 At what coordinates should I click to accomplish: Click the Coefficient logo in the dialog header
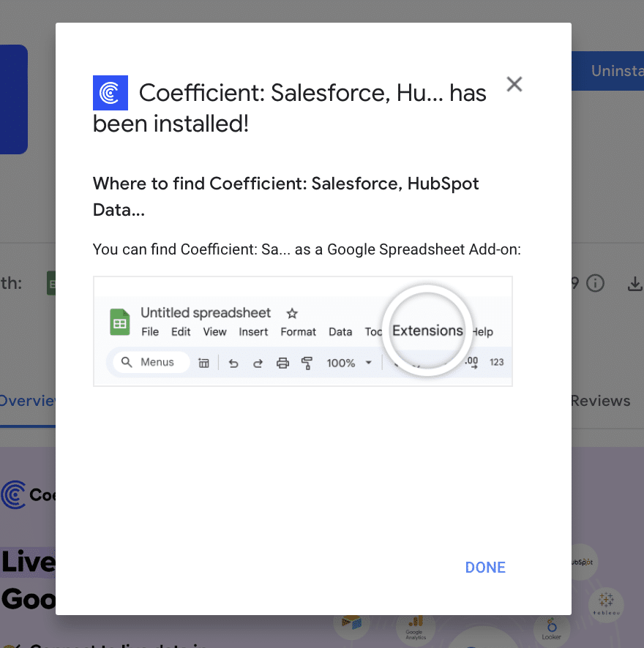coord(111,93)
